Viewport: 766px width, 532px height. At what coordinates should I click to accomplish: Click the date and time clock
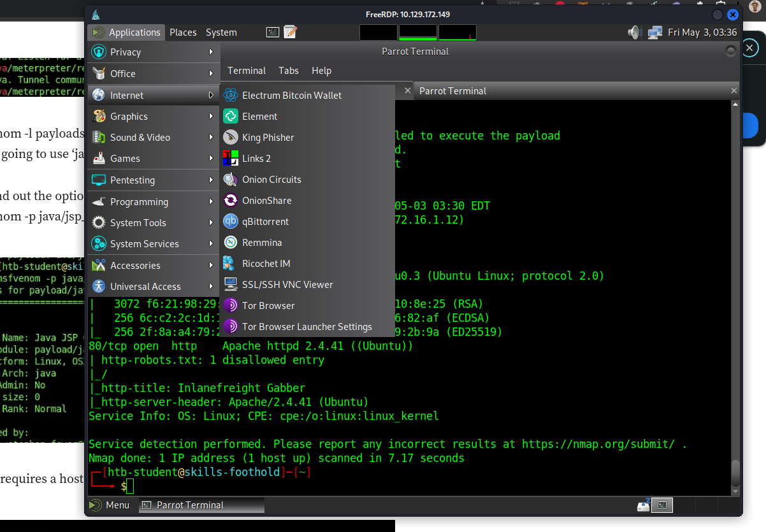(702, 32)
